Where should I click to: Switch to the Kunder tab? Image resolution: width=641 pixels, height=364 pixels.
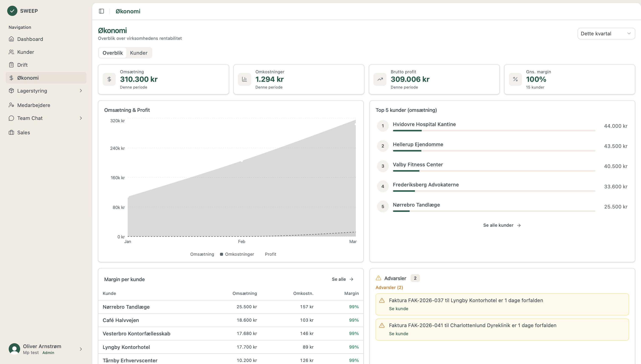coord(139,53)
